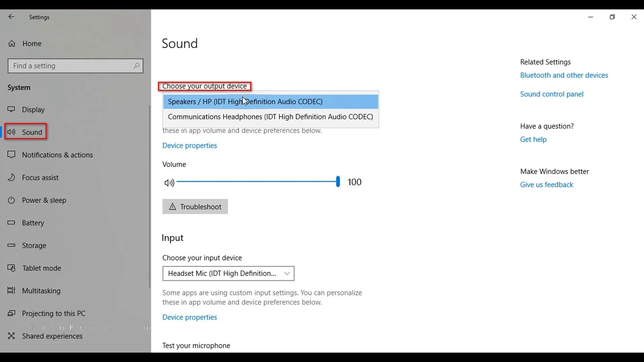Click the Tablet mode icon
This screenshot has height=362, width=644.
11,268
